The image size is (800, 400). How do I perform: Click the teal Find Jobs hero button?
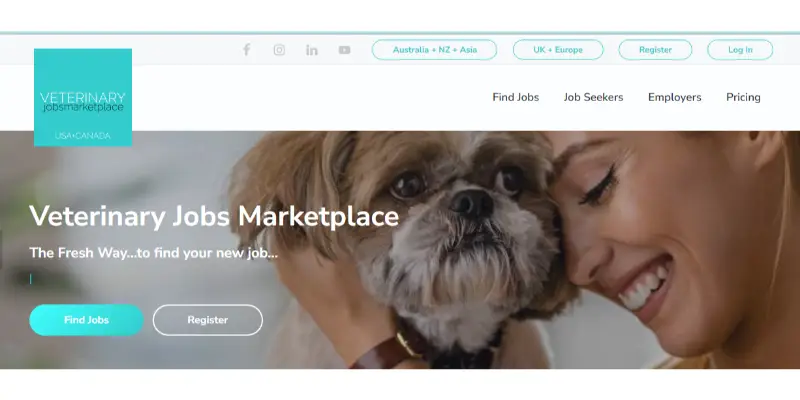tap(86, 320)
